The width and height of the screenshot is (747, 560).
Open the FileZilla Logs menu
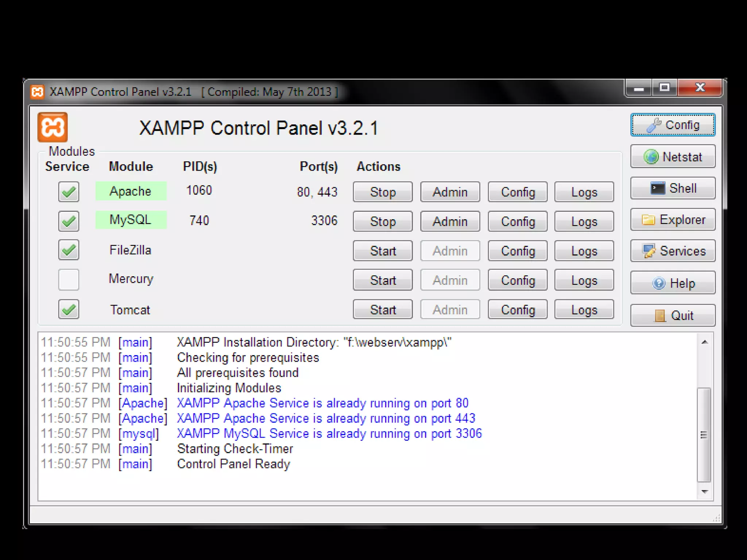tap(584, 251)
